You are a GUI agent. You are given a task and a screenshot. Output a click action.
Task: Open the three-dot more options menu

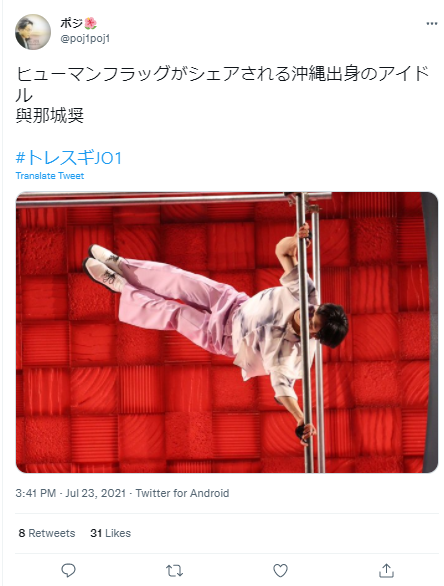[x=431, y=24]
